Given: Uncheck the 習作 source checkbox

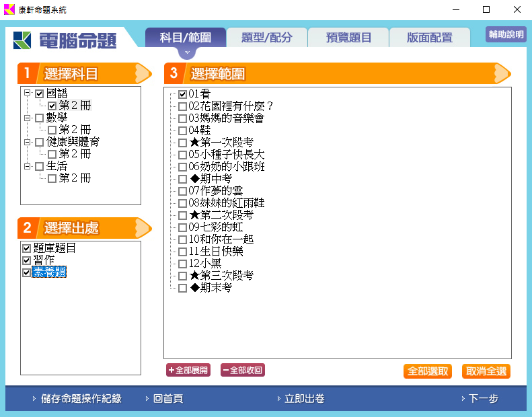Looking at the screenshot, I should pos(26,260).
